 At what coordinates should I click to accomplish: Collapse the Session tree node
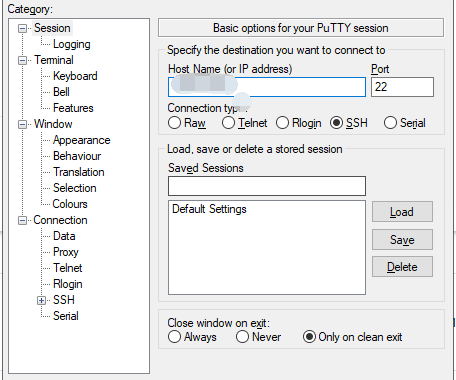click(22, 28)
